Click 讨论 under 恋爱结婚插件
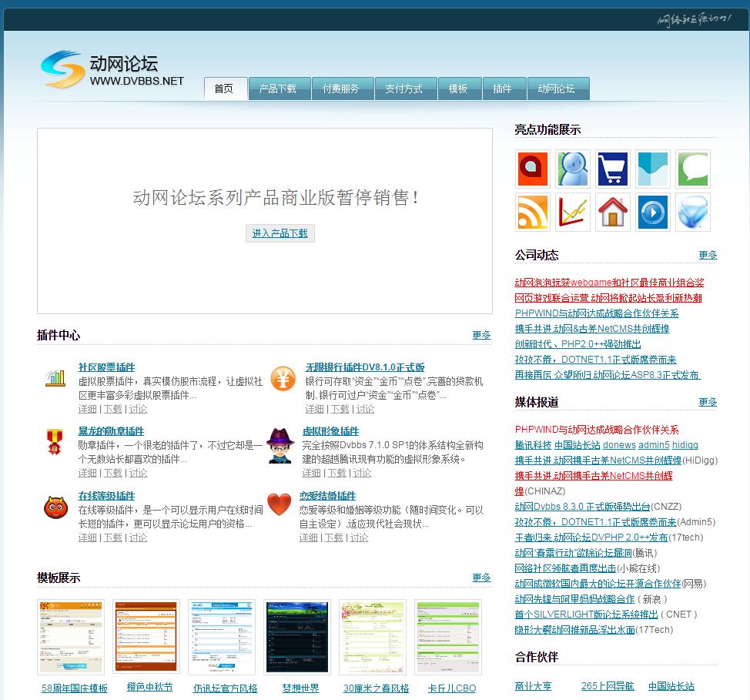The height and width of the screenshot is (700, 750). click(x=359, y=538)
